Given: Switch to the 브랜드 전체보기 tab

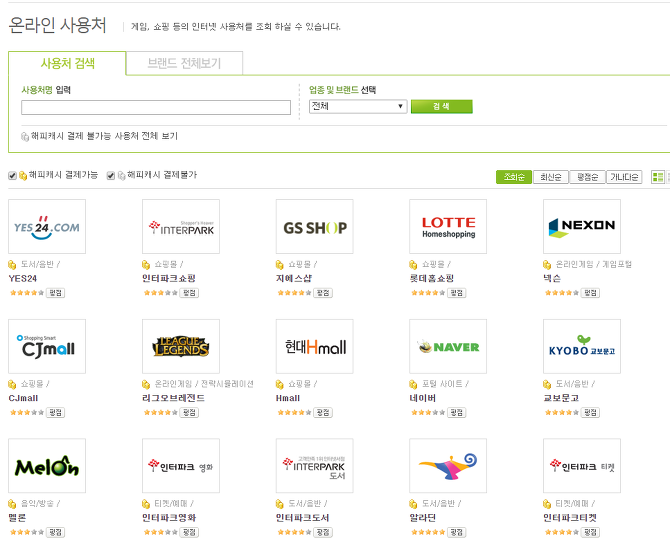Looking at the screenshot, I should point(184,63).
